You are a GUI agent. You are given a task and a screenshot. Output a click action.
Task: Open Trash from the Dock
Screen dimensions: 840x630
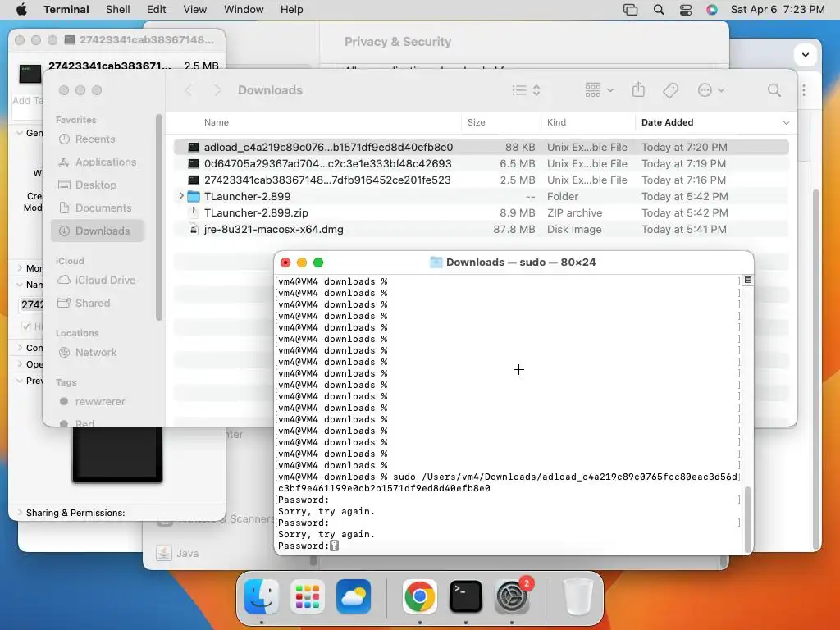577,596
